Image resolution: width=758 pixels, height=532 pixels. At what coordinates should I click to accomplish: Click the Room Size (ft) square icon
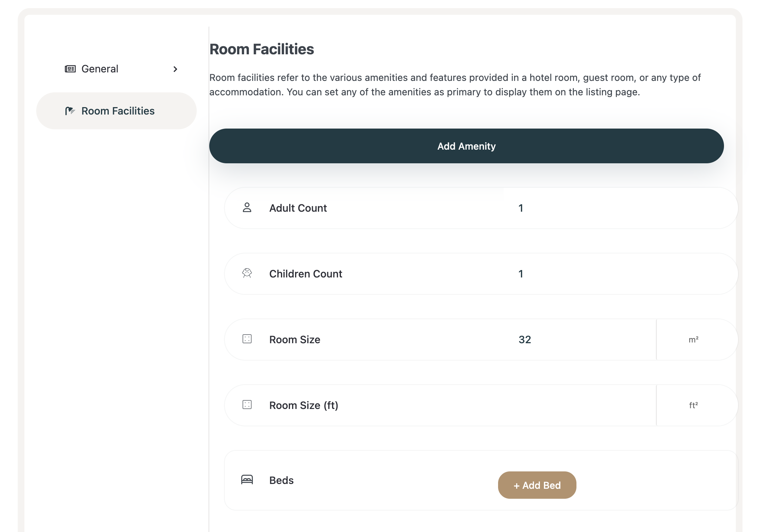click(247, 405)
